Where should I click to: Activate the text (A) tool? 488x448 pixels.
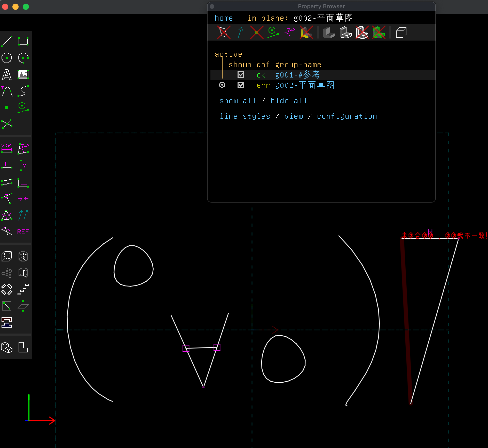pyautogui.click(x=7, y=75)
